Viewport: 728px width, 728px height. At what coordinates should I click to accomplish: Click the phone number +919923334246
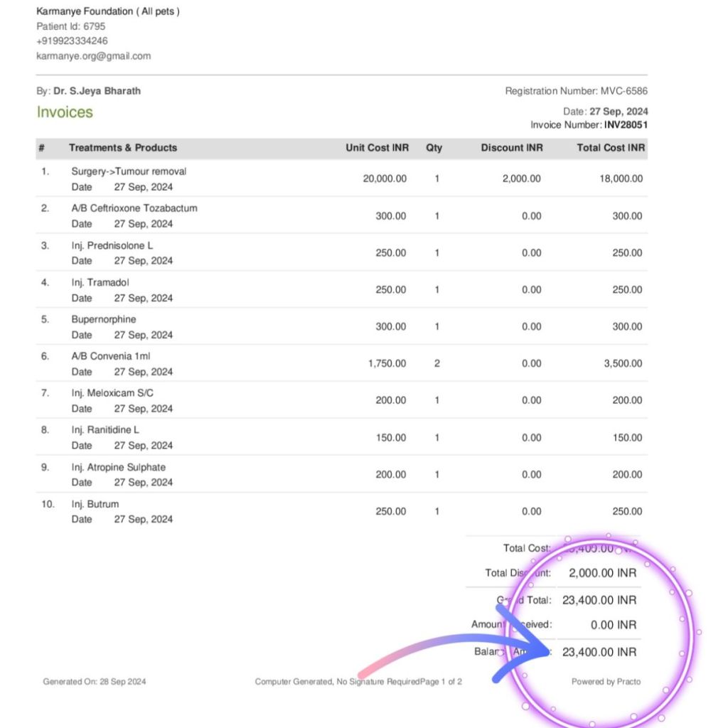pos(72,41)
